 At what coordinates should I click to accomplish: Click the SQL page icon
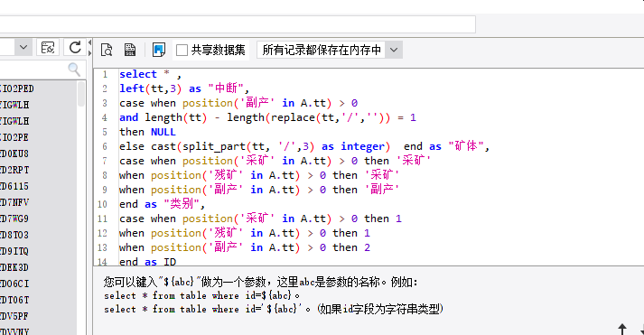[x=130, y=50]
